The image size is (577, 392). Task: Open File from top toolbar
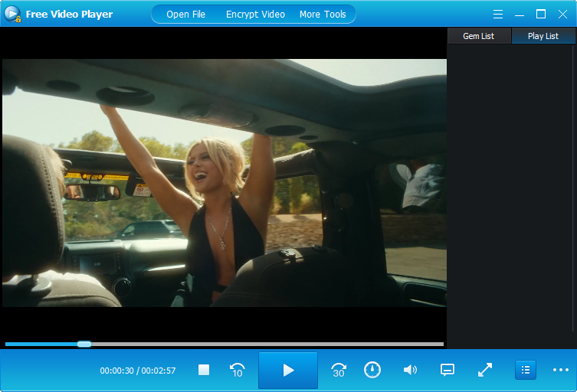(x=186, y=15)
